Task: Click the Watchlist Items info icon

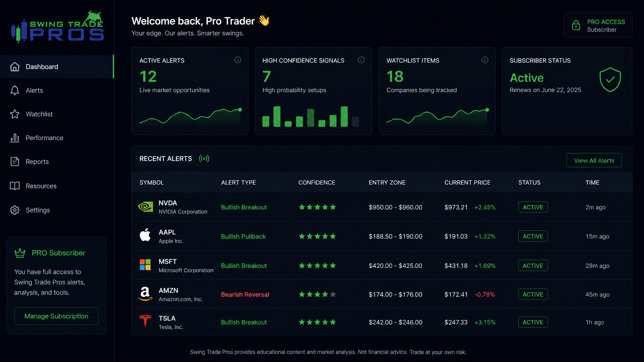Action: (x=485, y=60)
